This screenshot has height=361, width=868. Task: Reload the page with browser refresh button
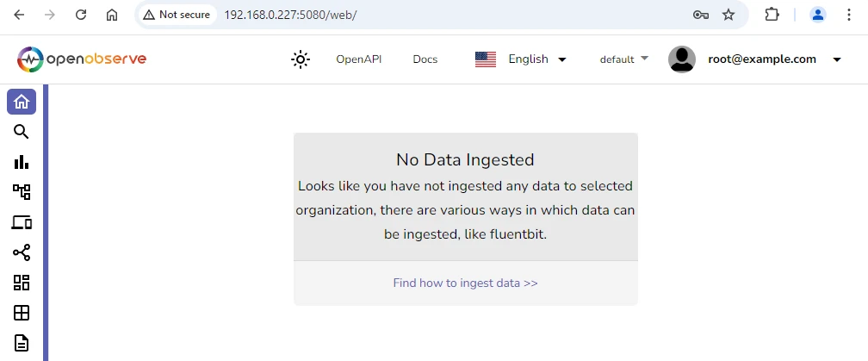81,15
